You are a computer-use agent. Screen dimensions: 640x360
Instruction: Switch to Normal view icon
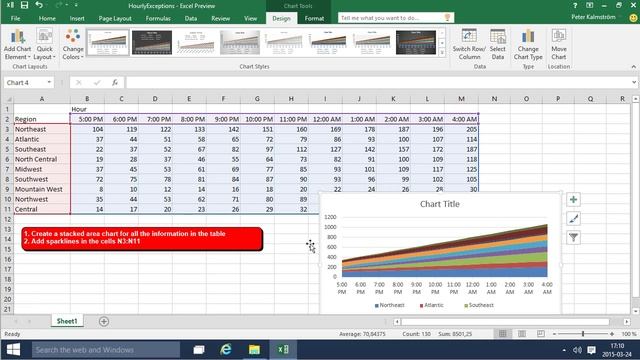pyautogui.click(x=502, y=334)
